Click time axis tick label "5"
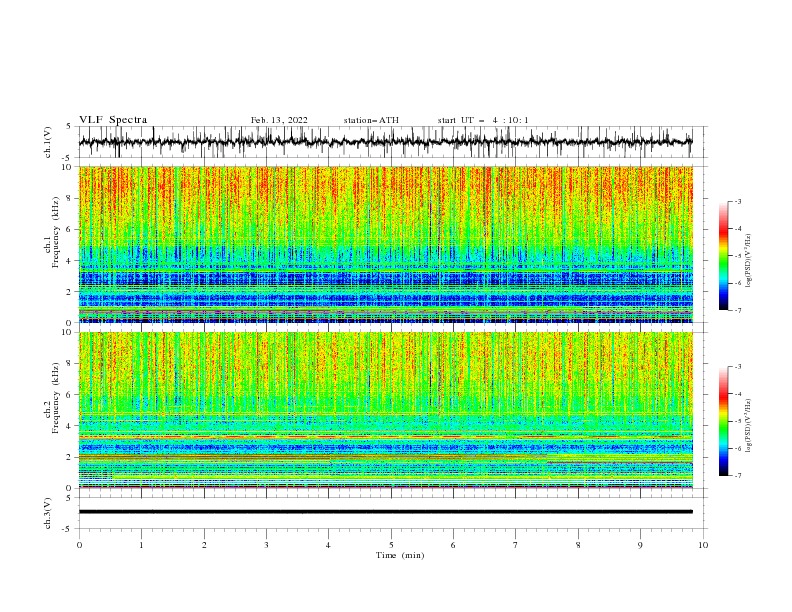This screenshot has width=792, height=612. click(391, 545)
